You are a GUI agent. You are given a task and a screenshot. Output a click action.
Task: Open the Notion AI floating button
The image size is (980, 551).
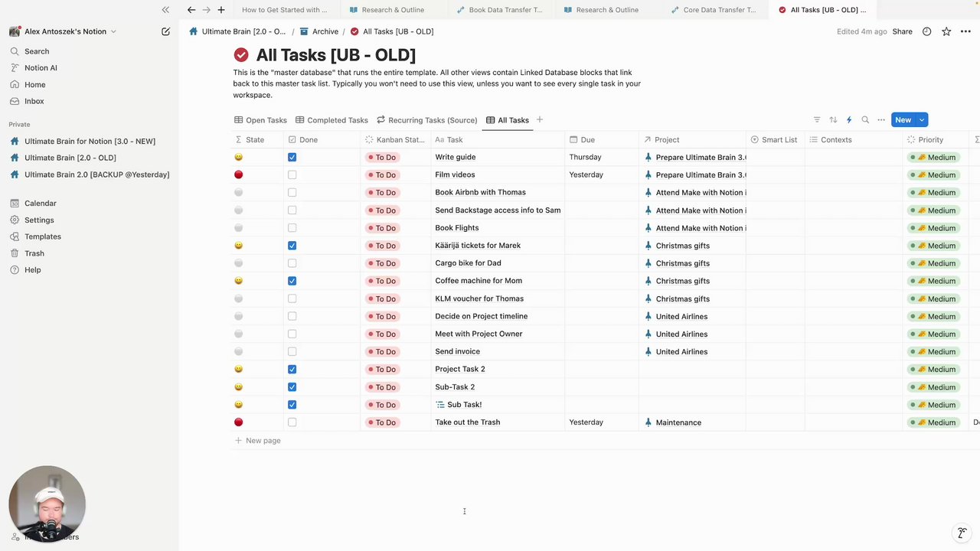pos(962,533)
